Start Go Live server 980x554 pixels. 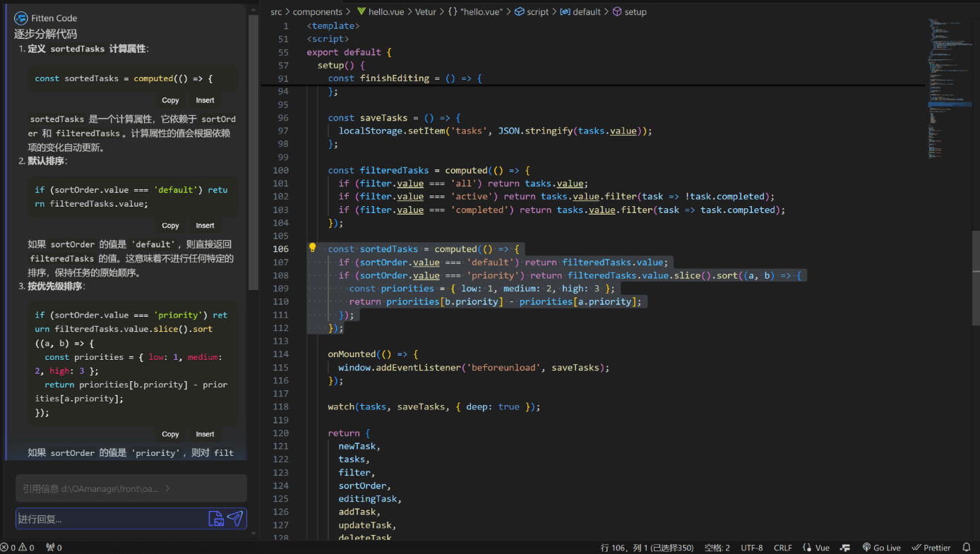[x=881, y=548]
